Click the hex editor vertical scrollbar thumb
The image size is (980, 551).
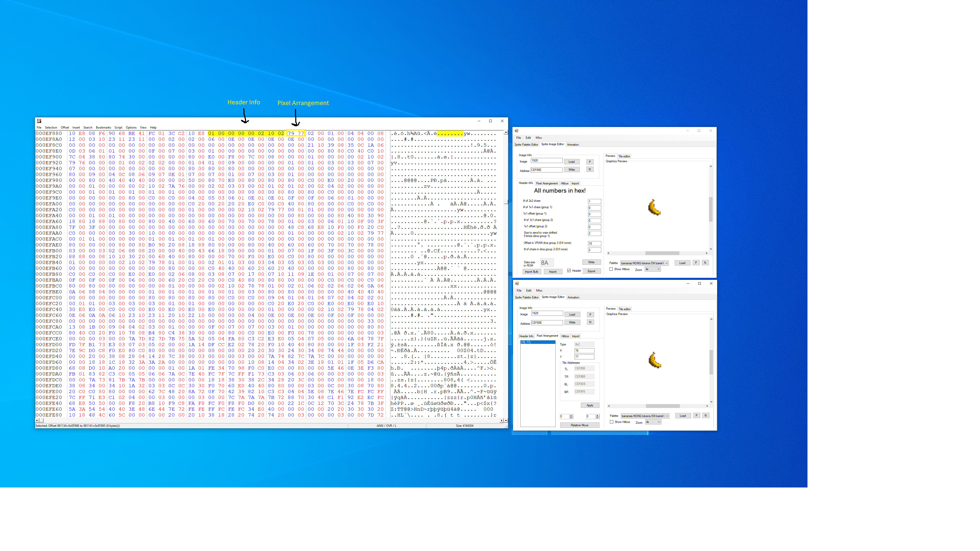click(506, 202)
